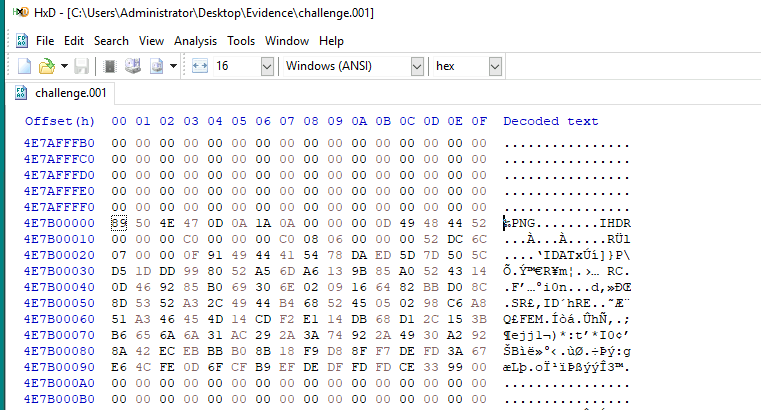Click the Save diskette icon
Image resolution: width=761 pixels, height=410 pixels.
pyautogui.click(x=81, y=66)
